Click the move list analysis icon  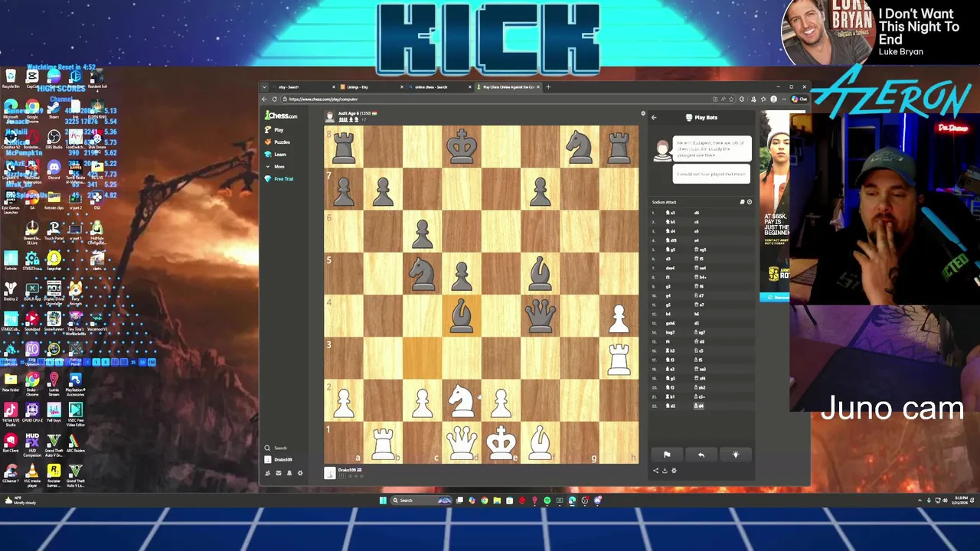click(750, 202)
